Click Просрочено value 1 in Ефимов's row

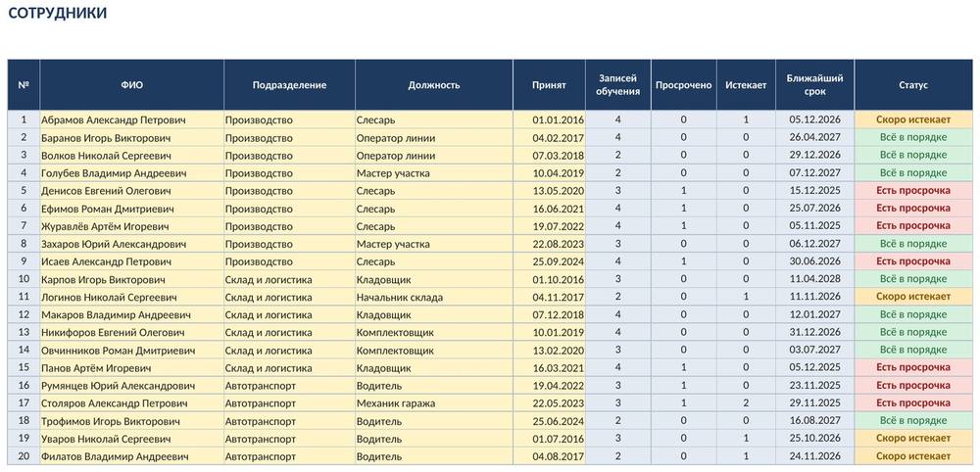tap(684, 209)
